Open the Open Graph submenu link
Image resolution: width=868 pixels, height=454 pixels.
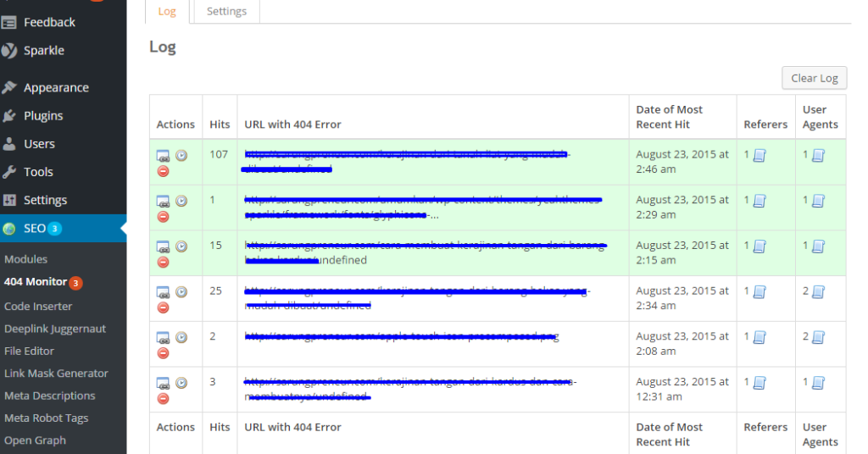pyautogui.click(x=35, y=440)
